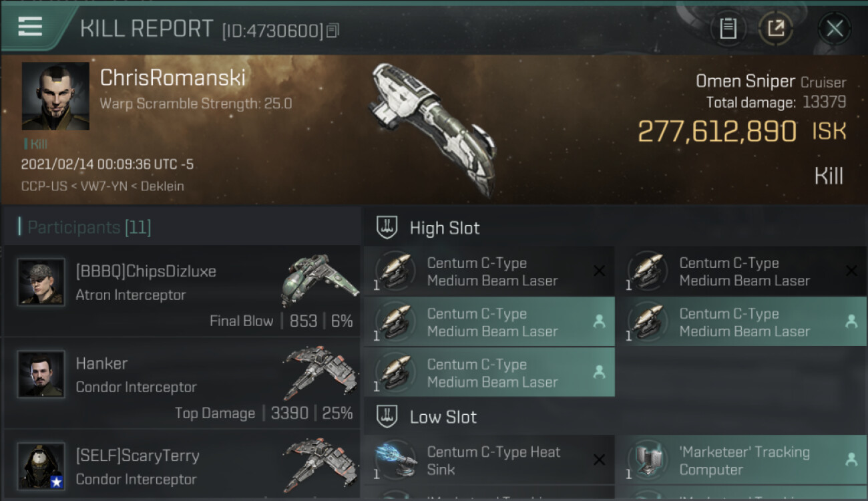Click Low Slot shield icon
Screen dimensions: 868x501
point(387,417)
